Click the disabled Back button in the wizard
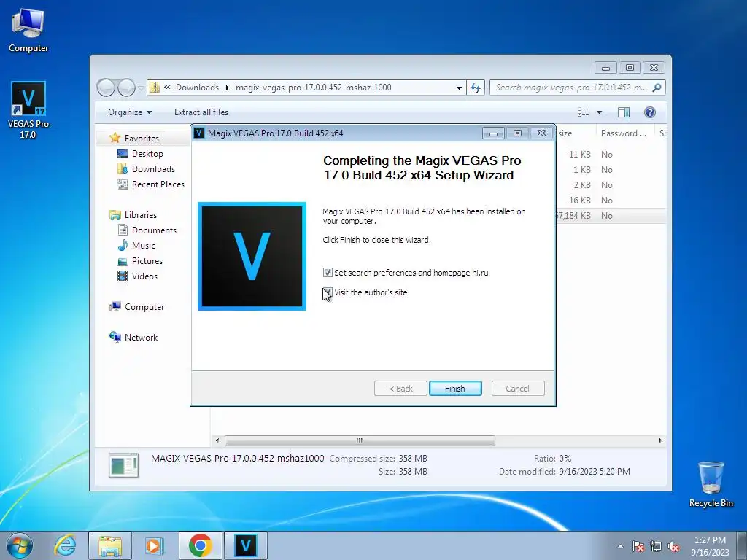 pos(400,389)
